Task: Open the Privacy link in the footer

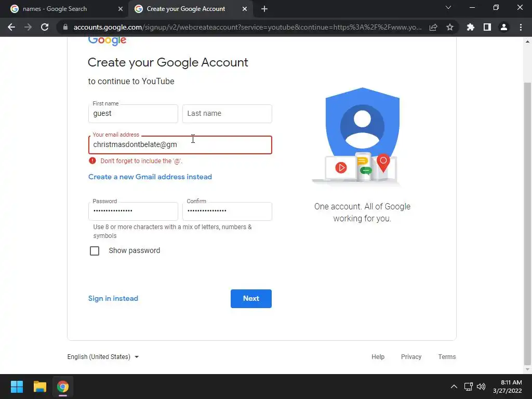Action: click(x=411, y=356)
